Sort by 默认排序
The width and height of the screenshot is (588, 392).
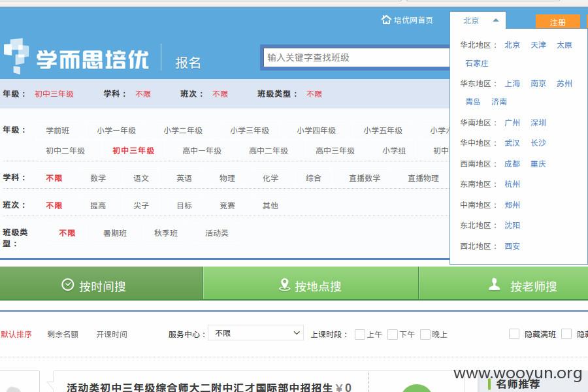[x=16, y=335]
